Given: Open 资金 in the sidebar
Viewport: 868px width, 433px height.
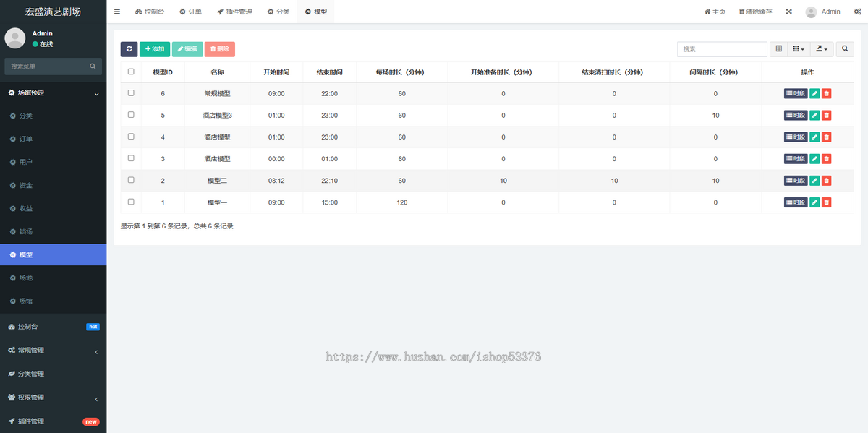Looking at the screenshot, I should (53, 185).
